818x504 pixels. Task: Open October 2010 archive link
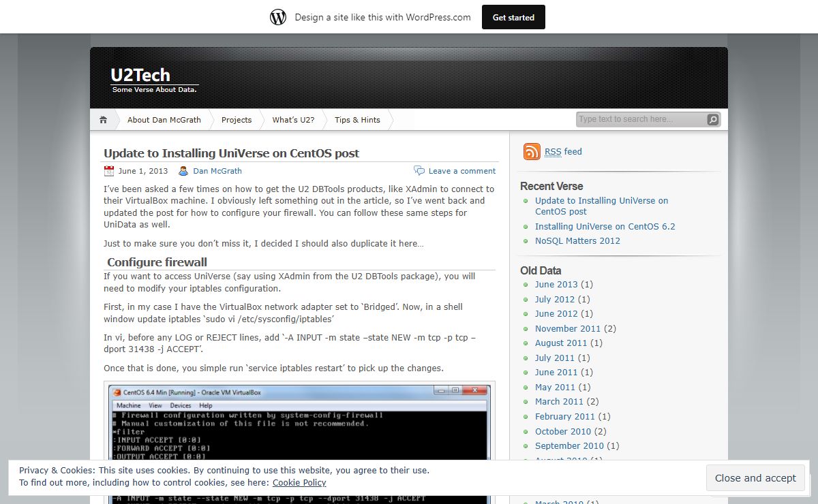click(x=563, y=431)
